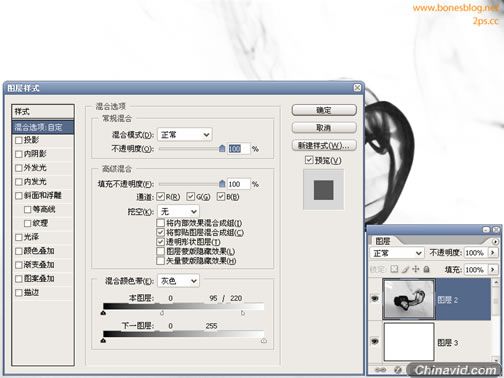
Task: Close the Layers palette window
Action: pos(496,230)
